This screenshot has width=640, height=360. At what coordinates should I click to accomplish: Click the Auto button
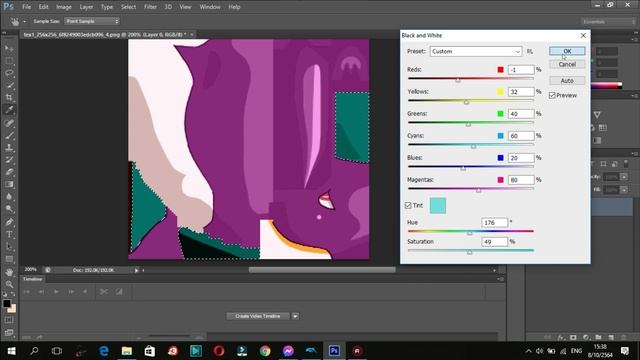(567, 80)
